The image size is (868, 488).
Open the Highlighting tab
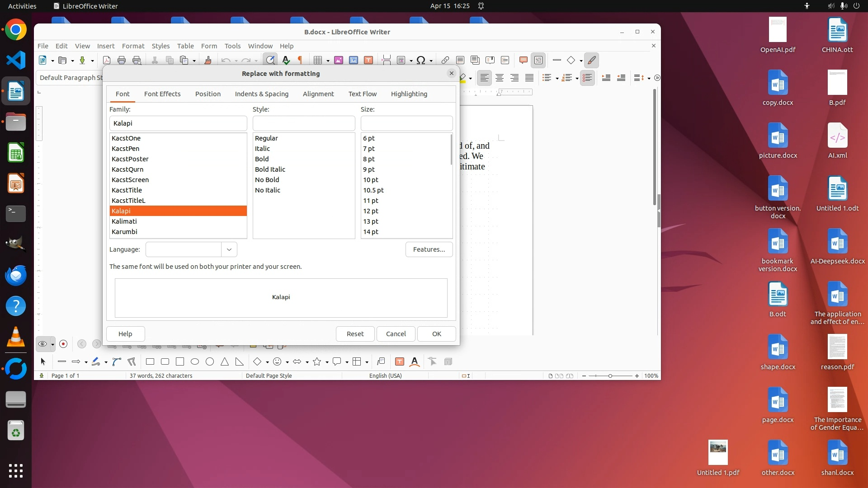pyautogui.click(x=409, y=94)
